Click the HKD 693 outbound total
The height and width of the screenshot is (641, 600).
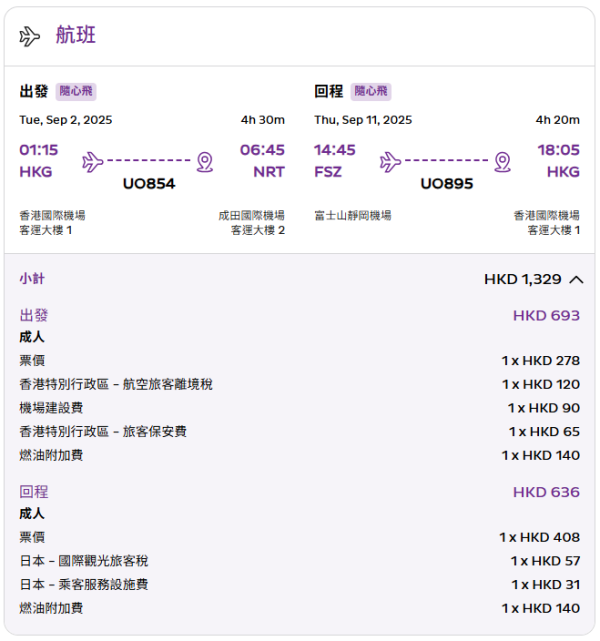click(x=546, y=316)
